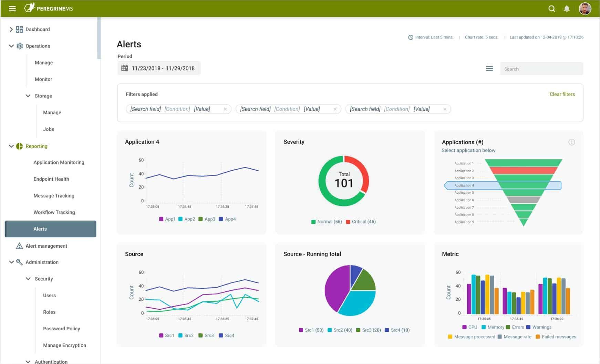Open the user profile avatar

(585, 9)
